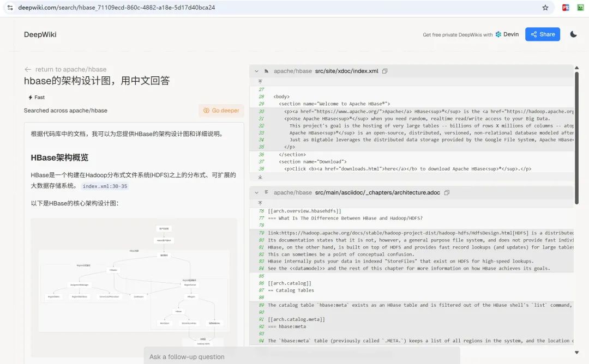Expand lines below in index.xml snippet
The height and width of the screenshot is (364, 589).
click(260, 177)
